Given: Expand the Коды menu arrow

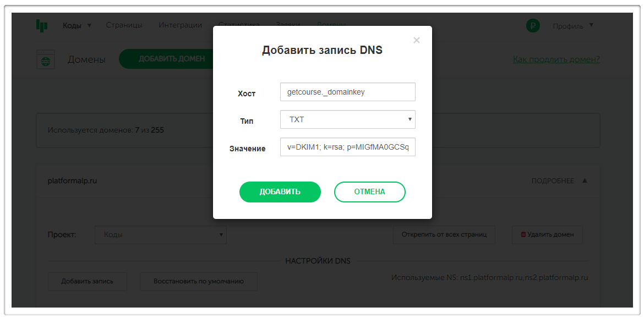Looking at the screenshot, I should tap(89, 25).
